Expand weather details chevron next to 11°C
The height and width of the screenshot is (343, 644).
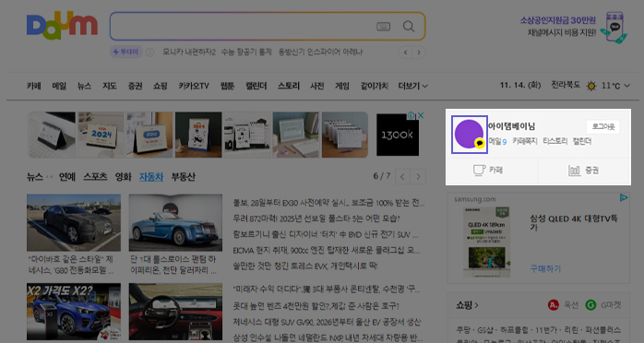click(x=627, y=86)
